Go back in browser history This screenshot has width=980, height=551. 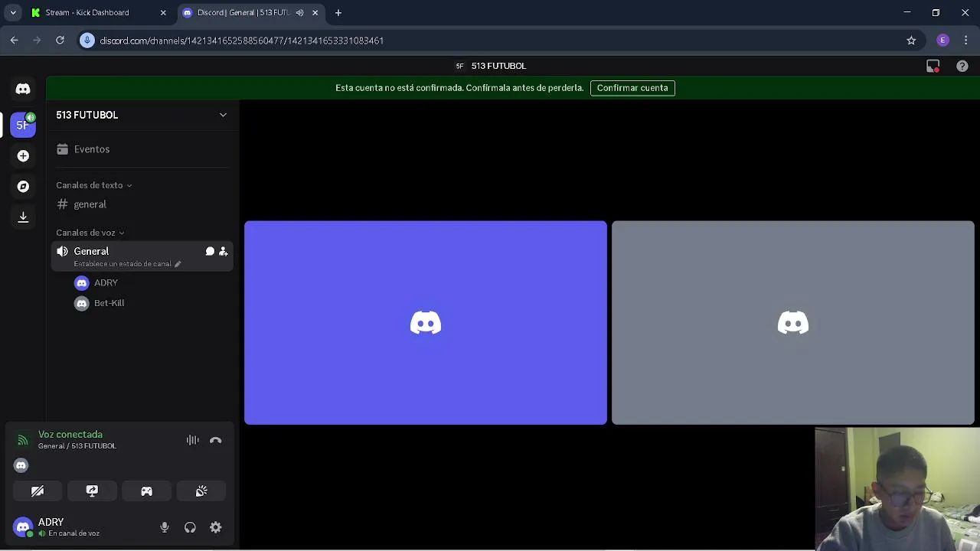click(14, 41)
